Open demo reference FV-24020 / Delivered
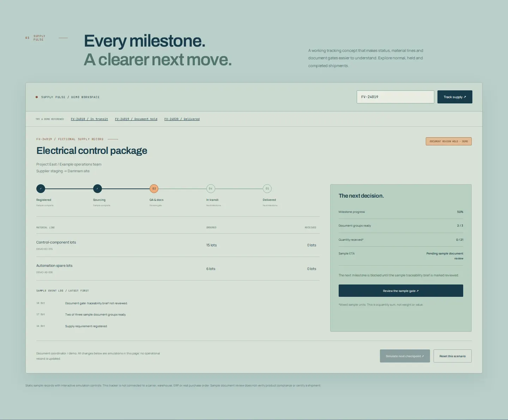Image resolution: width=508 pixels, height=420 pixels. 182,119
